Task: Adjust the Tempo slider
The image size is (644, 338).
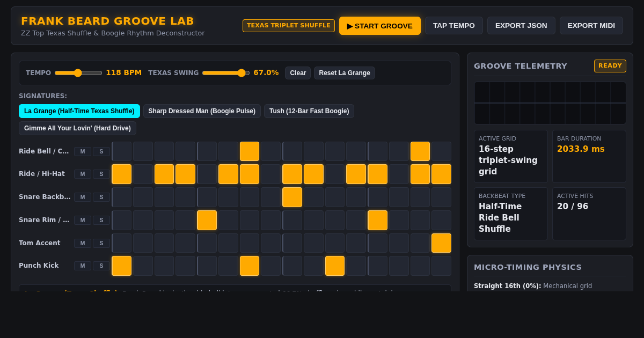Action: [78, 73]
